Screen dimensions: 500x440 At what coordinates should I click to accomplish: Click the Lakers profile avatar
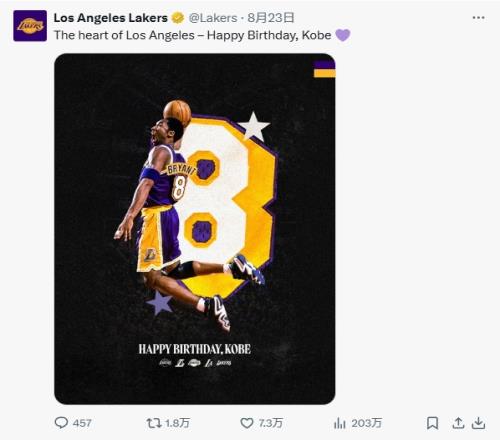(x=30, y=26)
